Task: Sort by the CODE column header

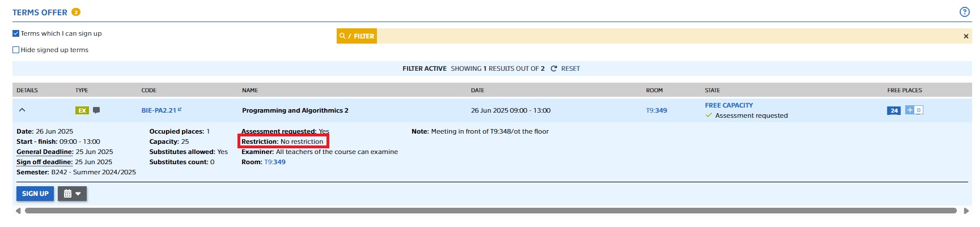Action: coord(149,90)
